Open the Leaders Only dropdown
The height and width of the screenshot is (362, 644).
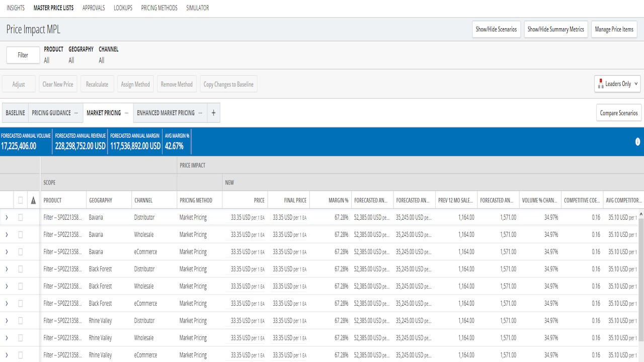(x=617, y=84)
